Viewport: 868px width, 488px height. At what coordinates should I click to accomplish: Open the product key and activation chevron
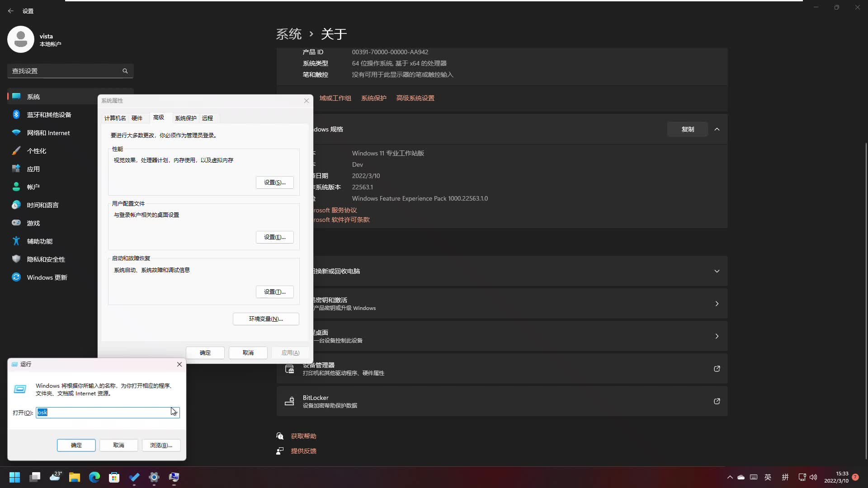[717, 304]
